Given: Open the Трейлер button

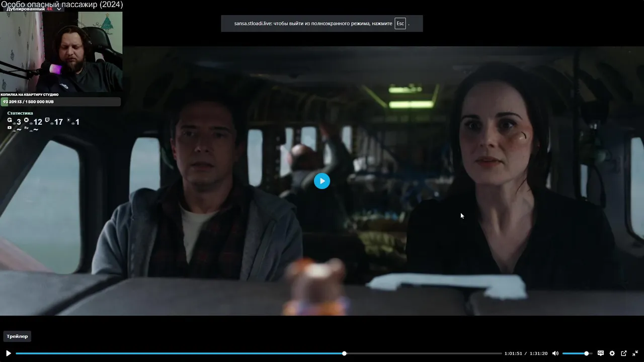Looking at the screenshot, I should coord(18,336).
